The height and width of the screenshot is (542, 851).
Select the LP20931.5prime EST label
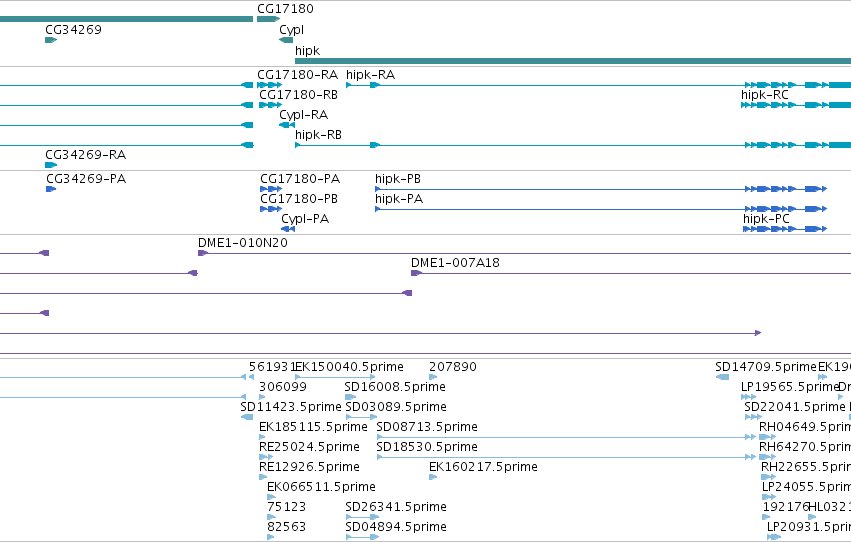point(809,528)
